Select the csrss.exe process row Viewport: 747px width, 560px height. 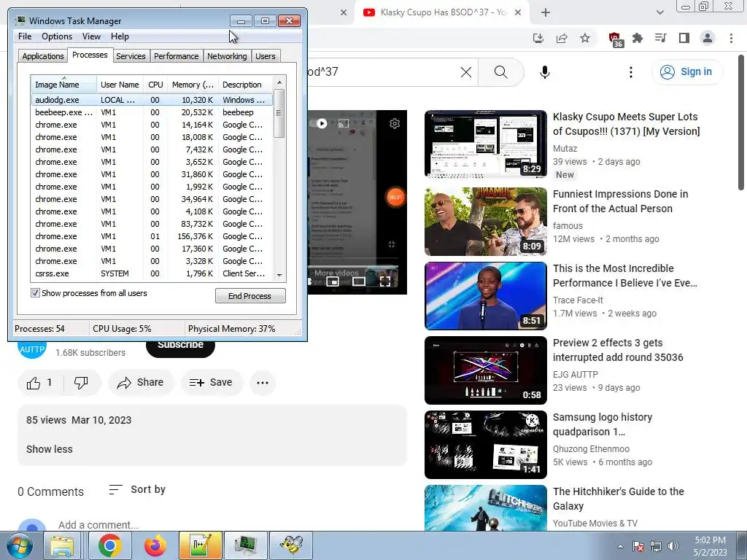[152, 273]
